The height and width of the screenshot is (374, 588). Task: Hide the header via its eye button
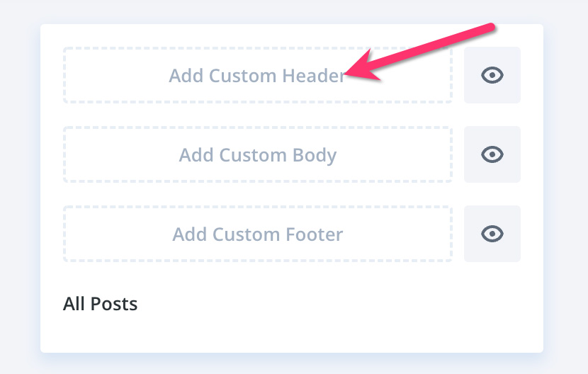click(492, 75)
